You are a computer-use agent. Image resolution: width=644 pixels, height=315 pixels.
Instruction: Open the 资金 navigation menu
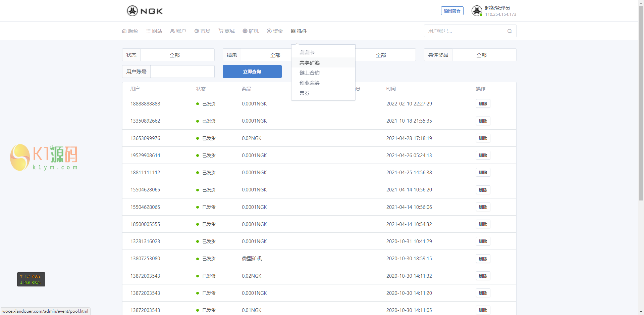click(x=275, y=31)
